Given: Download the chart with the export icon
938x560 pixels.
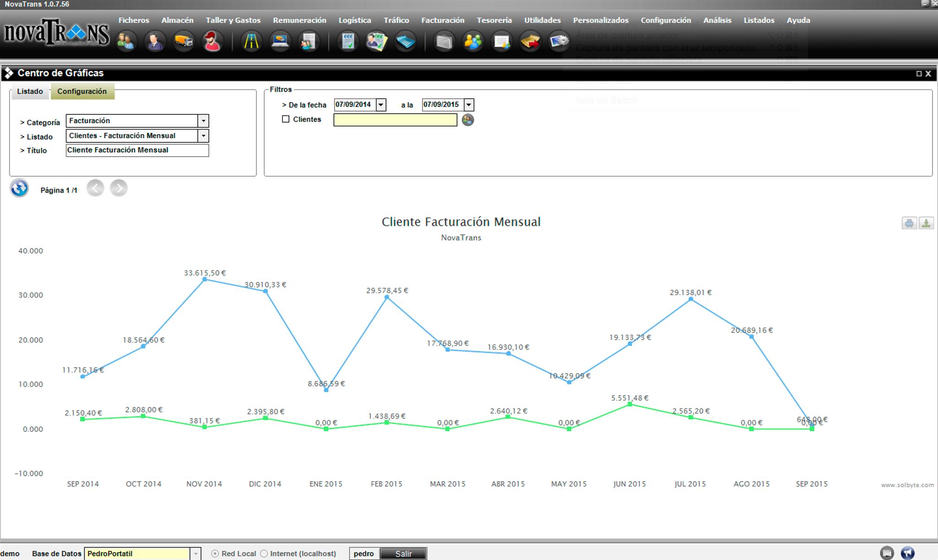Looking at the screenshot, I should [x=926, y=223].
